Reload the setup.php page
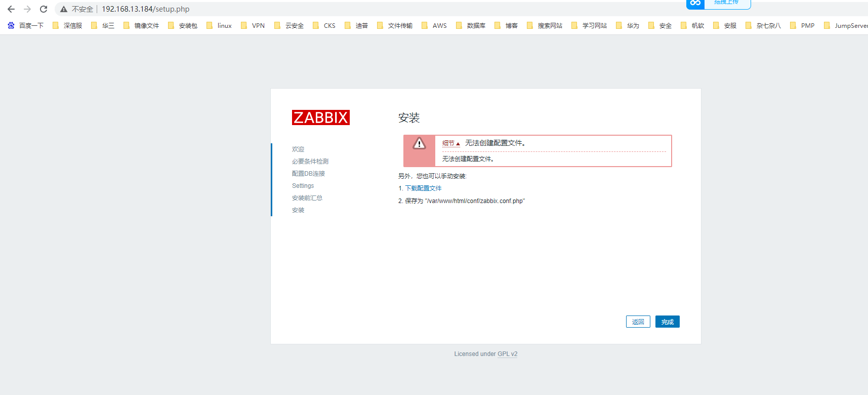The image size is (868, 395). (x=44, y=9)
